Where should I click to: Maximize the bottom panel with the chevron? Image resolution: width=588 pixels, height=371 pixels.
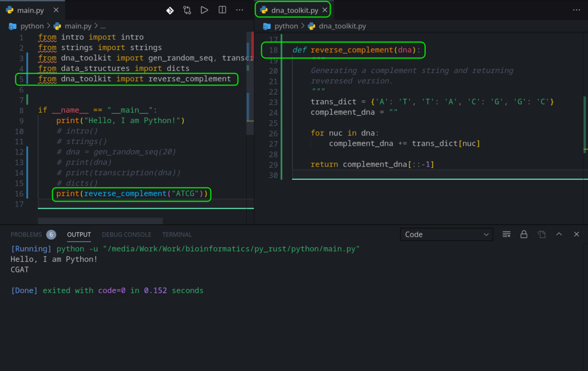click(x=559, y=234)
